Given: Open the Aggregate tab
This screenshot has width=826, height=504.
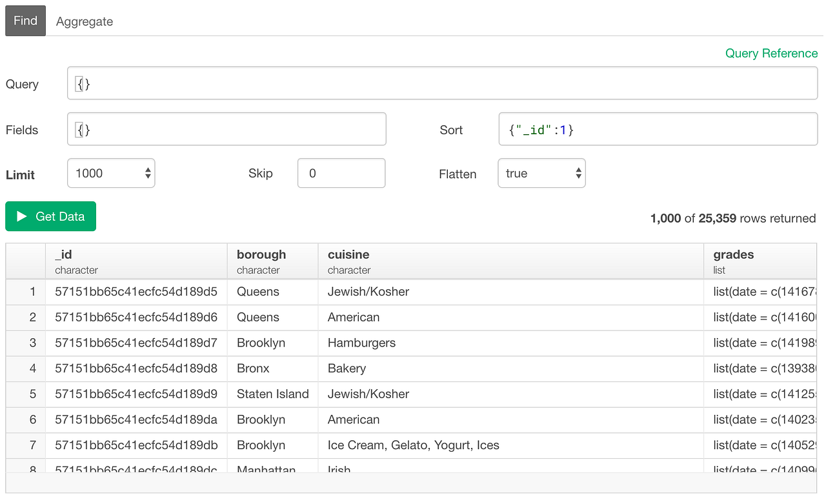Looking at the screenshot, I should coord(85,21).
